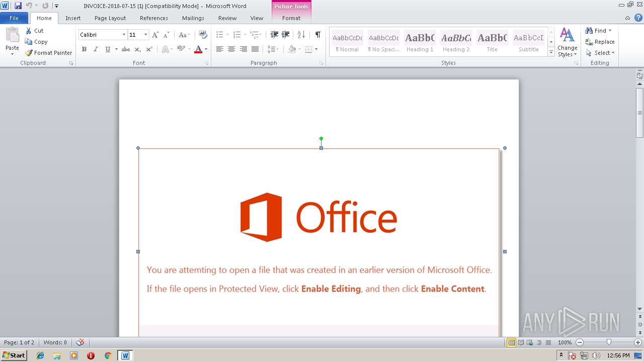Zoom out with the minus button
Screen dimensions: 644x362
pyautogui.click(x=579, y=342)
